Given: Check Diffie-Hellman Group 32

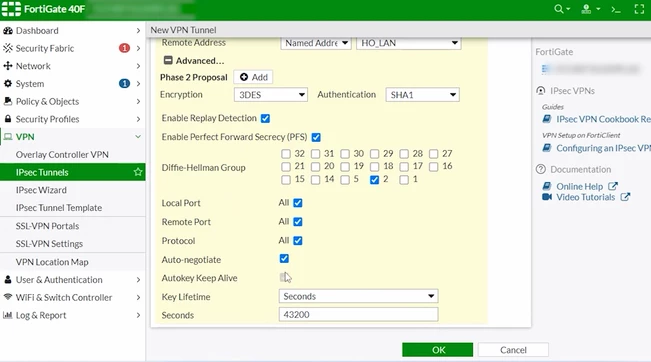Looking at the screenshot, I should (x=286, y=154).
